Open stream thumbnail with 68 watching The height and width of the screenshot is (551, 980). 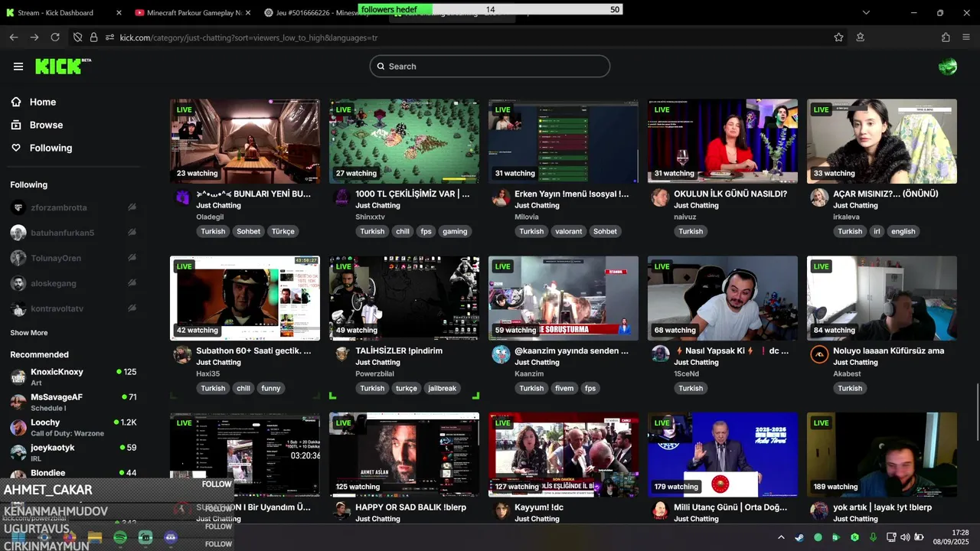click(723, 298)
